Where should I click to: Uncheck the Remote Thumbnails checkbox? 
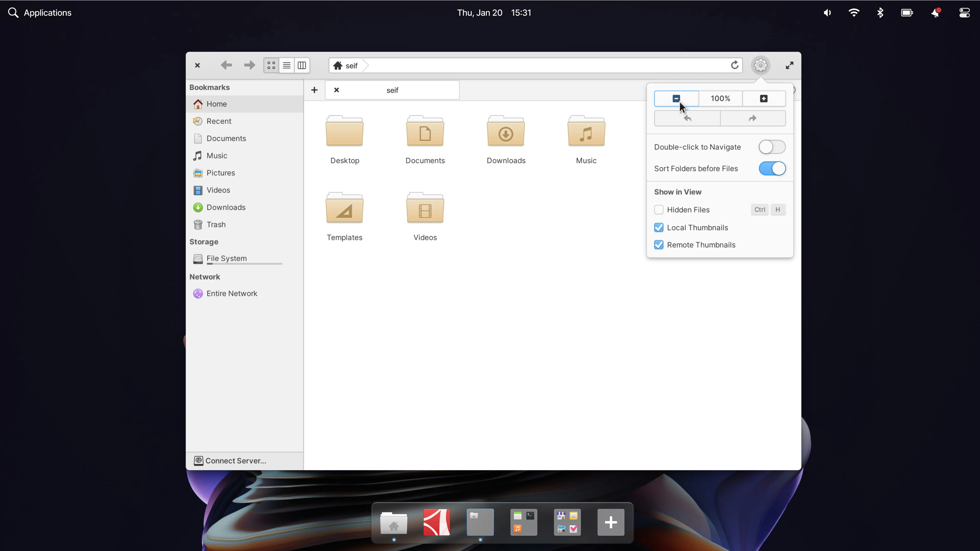(659, 245)
